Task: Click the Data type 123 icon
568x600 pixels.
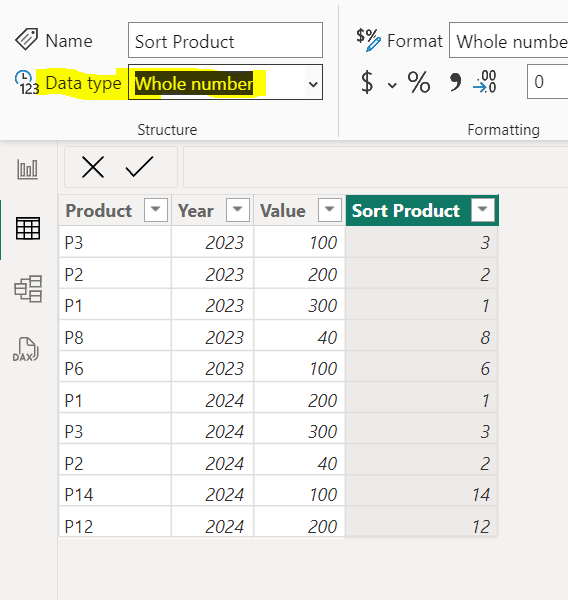Action: click(x=27, y=82)
